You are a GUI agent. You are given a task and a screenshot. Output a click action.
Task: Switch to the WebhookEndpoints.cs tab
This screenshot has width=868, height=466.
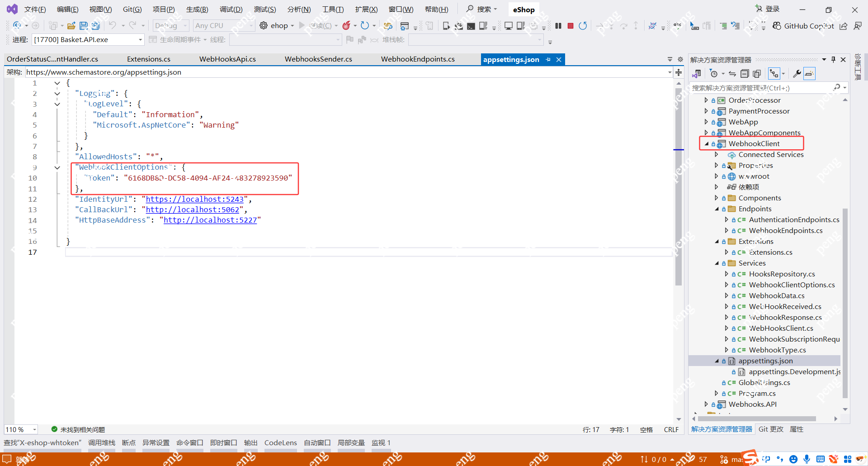click(x=418, y=59)
